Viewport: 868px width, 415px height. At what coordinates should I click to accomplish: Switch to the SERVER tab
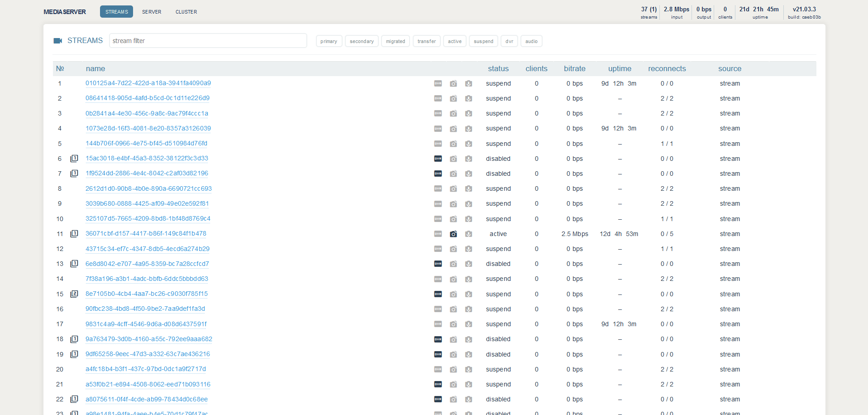click(x=152, y=12)
